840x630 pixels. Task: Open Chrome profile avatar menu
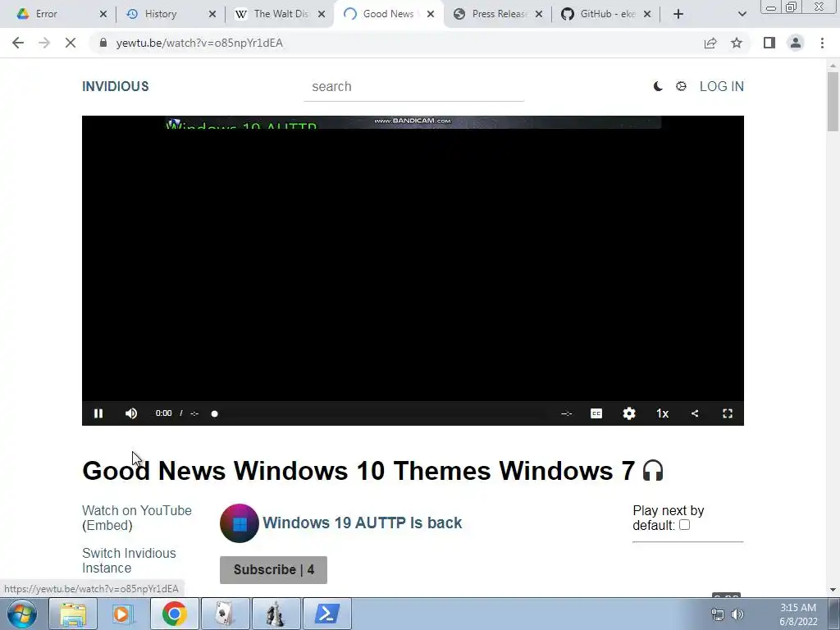(x=796, y=43)
